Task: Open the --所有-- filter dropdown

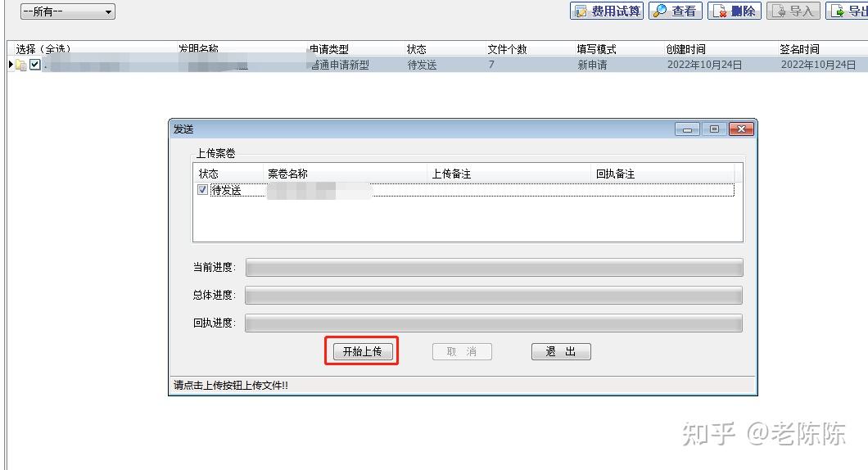Action: point(67,11)
